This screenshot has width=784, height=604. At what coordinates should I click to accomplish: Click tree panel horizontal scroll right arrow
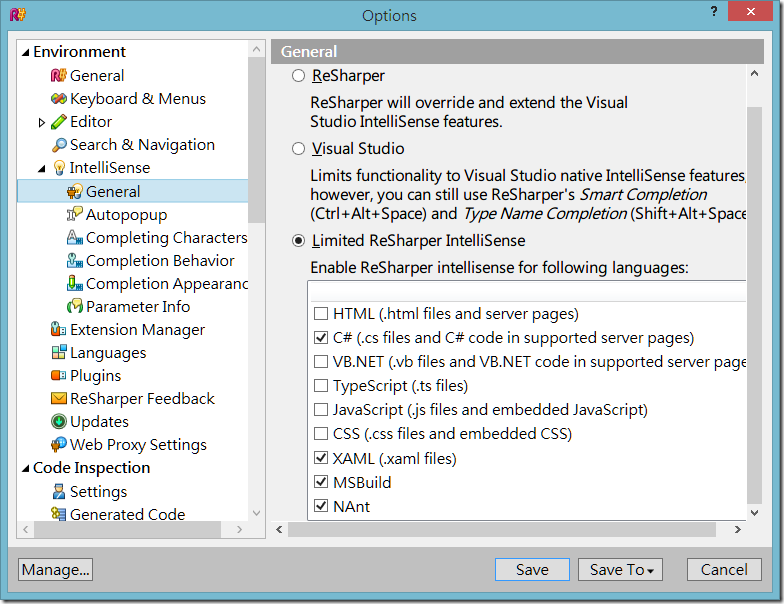pyautogui.click(x=240, y=529)
